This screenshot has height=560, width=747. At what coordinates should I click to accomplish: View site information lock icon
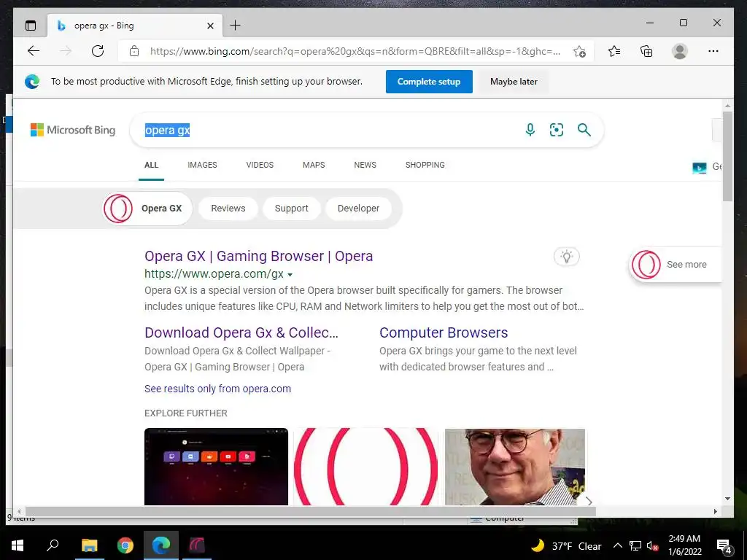134,51
